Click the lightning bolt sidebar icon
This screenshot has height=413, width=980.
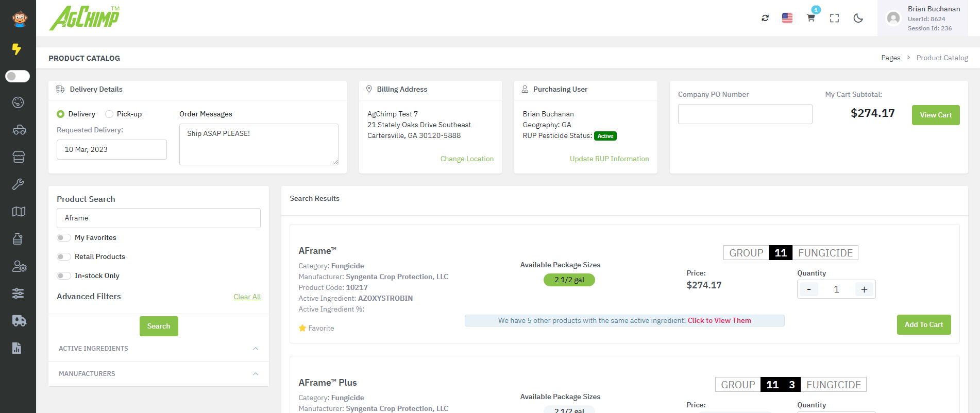[x=17, y=49]
